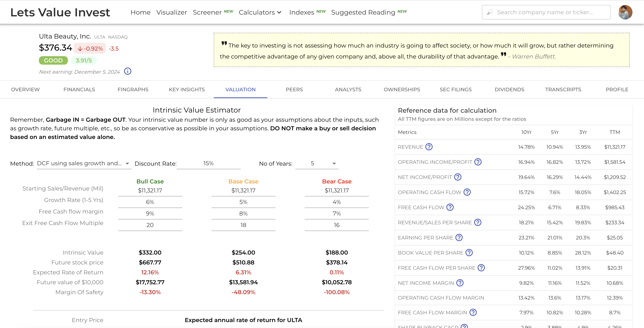This screenshot has height=328, width=644.
Task: Click the -0.92% price change badge
Action: [90, 48]
